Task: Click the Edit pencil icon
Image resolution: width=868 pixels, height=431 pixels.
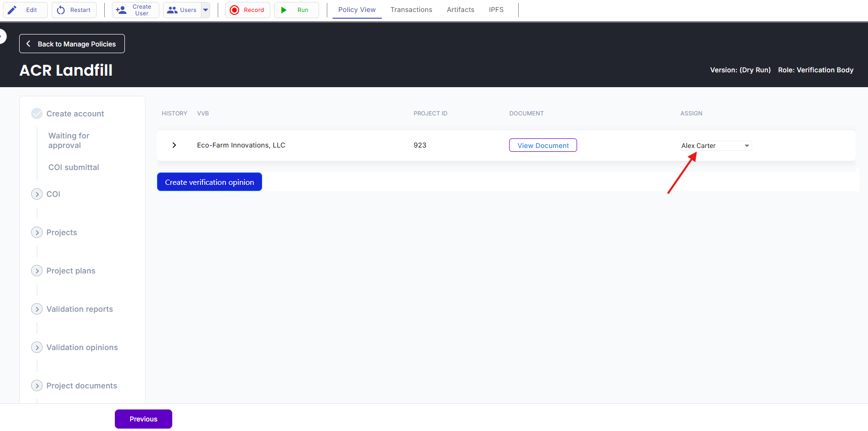Action: [x=12, y=10]
